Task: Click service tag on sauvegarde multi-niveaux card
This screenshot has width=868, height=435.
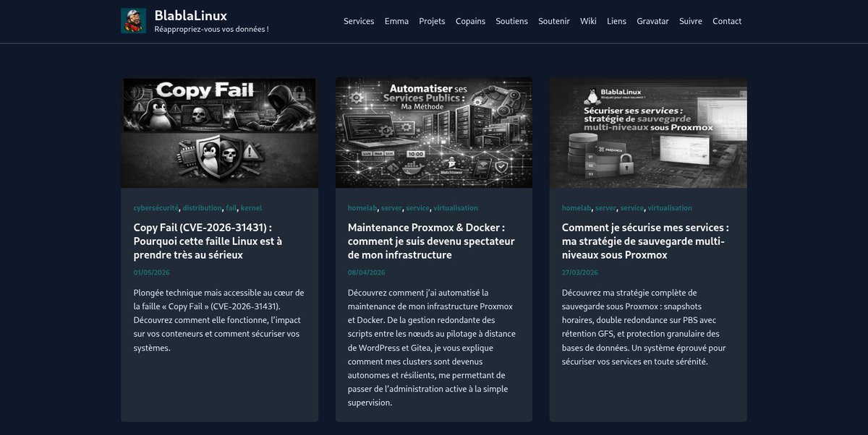Action: tap(632, 208)
